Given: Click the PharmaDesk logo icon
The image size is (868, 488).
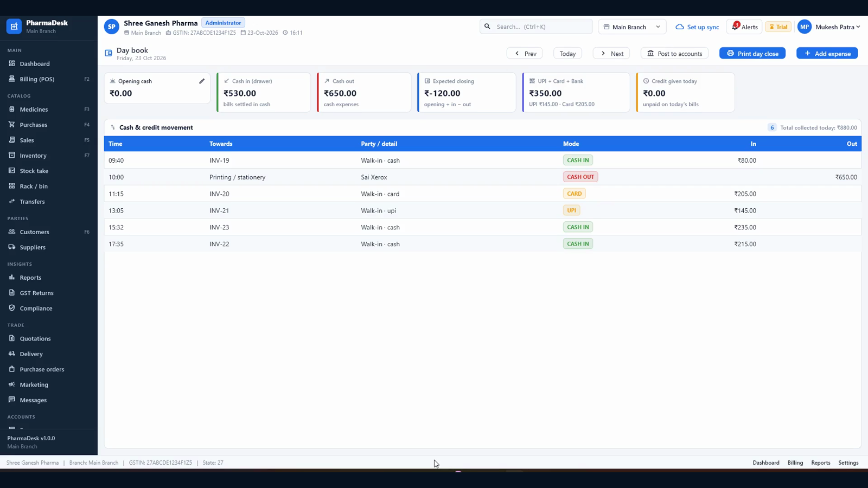Looking at the screenshot, I should click(14, 26).
